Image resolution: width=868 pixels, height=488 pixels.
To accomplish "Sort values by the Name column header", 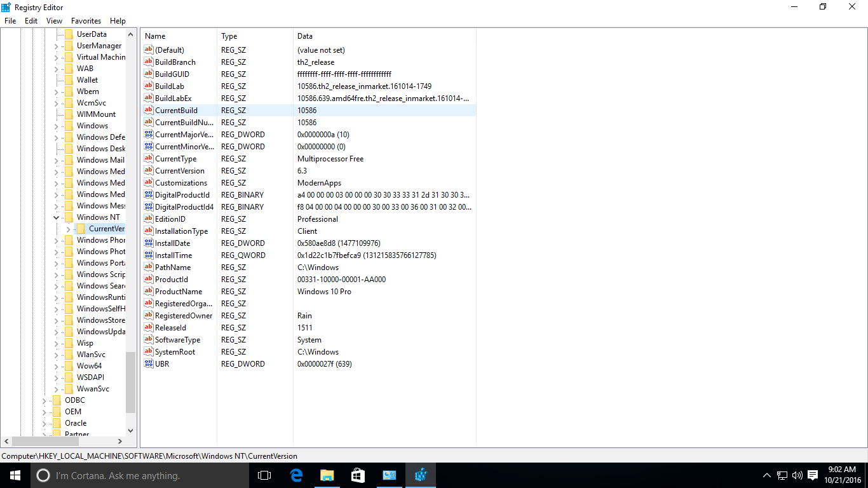I will (179, 36).
